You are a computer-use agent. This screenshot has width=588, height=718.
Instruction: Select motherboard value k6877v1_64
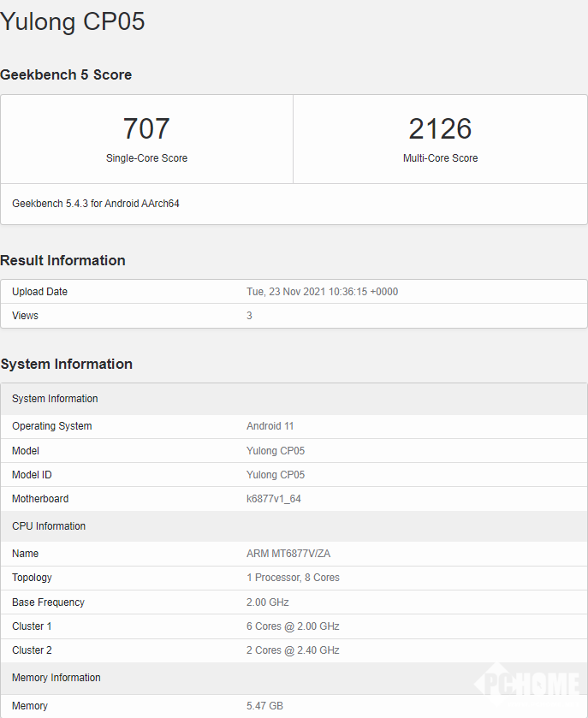pos(273,499)
